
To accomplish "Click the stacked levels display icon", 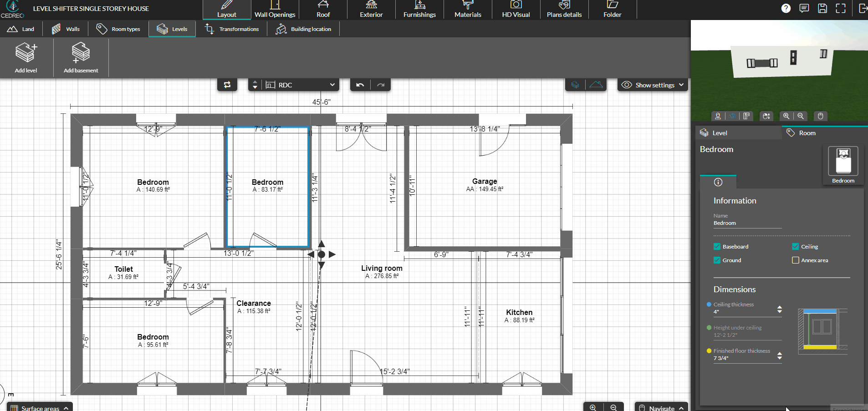I will [x=575, y=85].
